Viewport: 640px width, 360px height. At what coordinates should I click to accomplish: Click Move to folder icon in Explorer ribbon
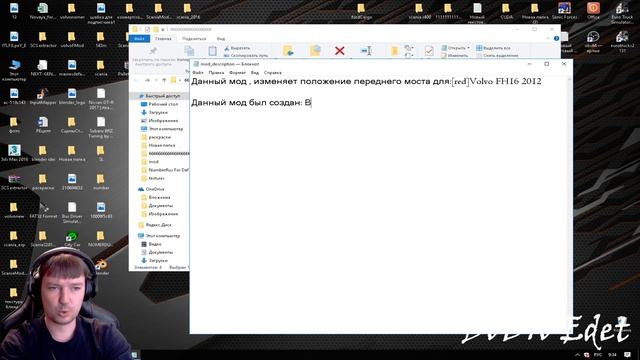pyautogui.click(x=288, y=51)
